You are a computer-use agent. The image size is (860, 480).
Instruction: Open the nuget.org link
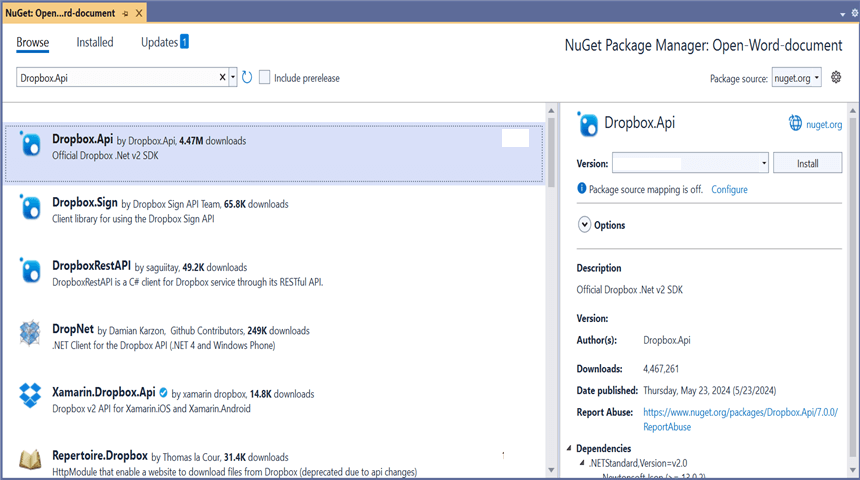coord(824,125)
